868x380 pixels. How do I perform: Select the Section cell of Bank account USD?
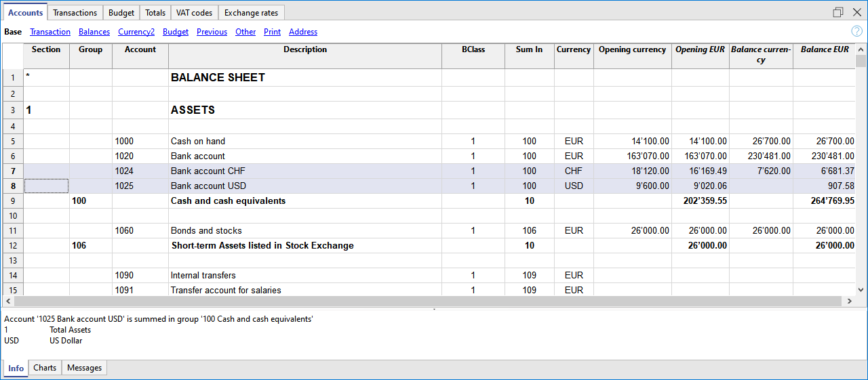click(46, 186)
